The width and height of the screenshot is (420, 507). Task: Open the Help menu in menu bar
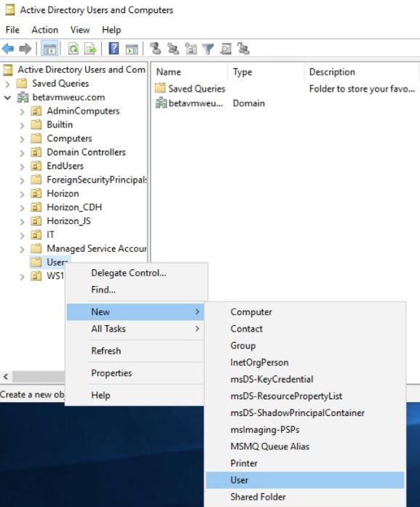coord(111,30)
